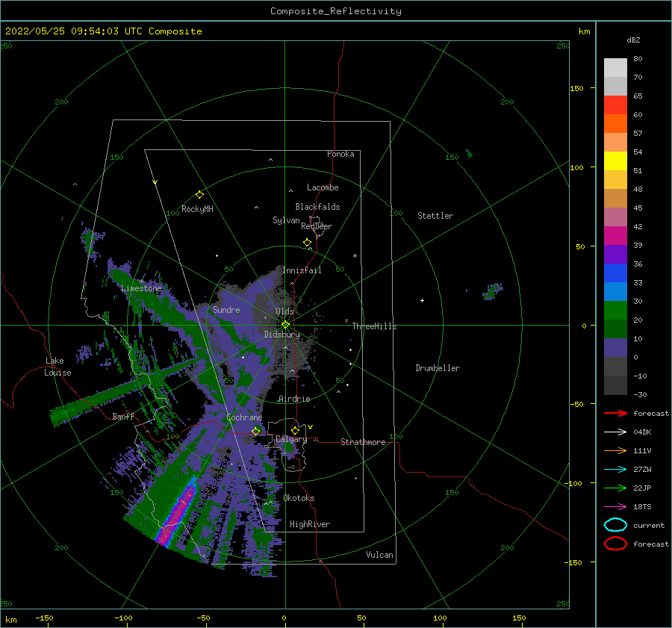Click the RedDeer city label
672x628 pixels.
pyautogui.click(x=317, y=226)
